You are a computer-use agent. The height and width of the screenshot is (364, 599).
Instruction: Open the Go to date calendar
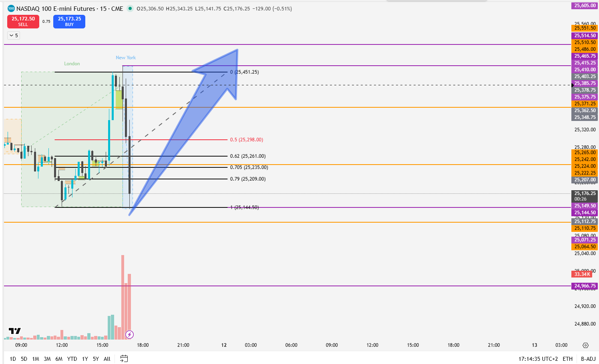click(124, 358)
